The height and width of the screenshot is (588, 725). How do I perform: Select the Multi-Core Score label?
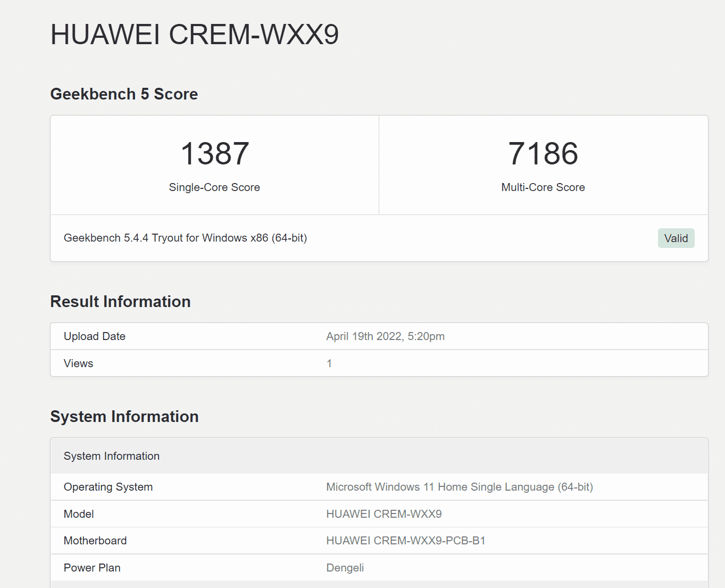click(x=543, y=187)
